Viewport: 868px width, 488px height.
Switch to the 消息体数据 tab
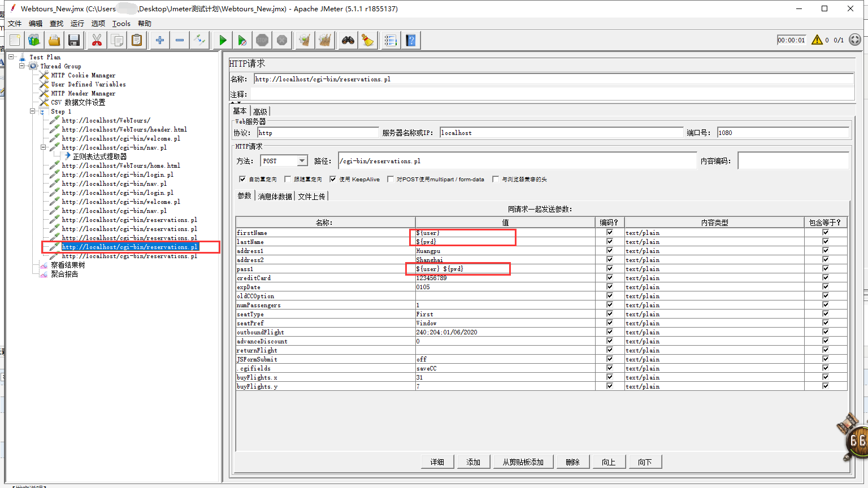pyautogui.click(x=275, y=196)
